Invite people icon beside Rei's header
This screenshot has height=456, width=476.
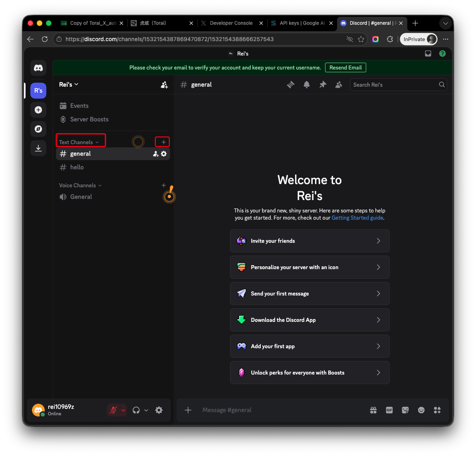164,85
